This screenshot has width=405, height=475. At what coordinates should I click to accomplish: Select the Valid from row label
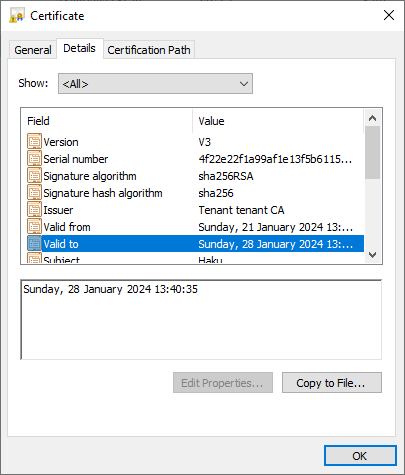pyautogui.click(x=67, y=227)
